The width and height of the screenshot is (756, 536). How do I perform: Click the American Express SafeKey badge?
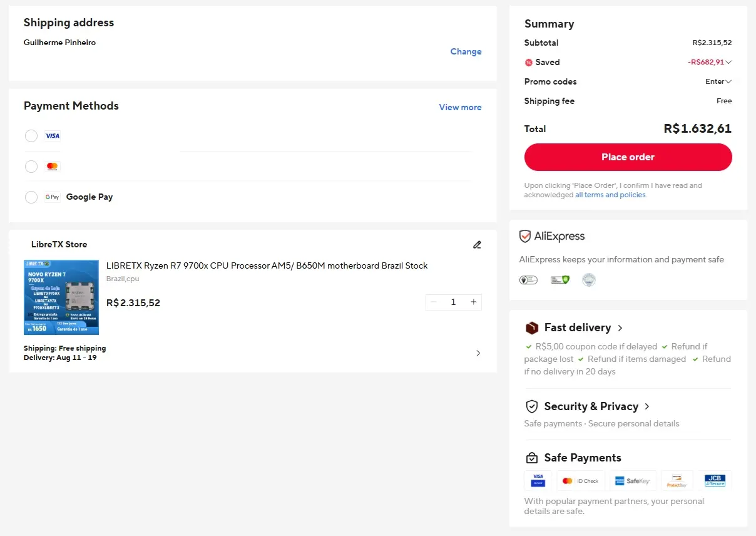tap(633, 481)
